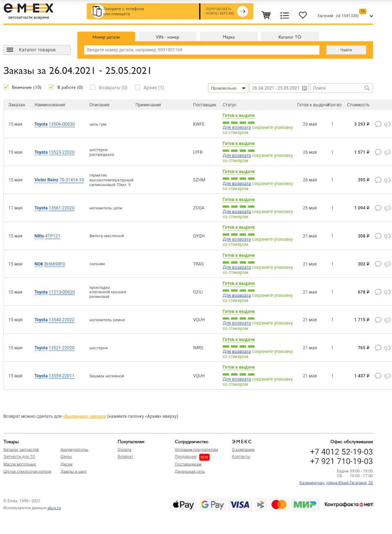This screenshot has width=392, height=534.
Task: Click megaphone icon for NOK BH6690F0
Action: [388, 264]
